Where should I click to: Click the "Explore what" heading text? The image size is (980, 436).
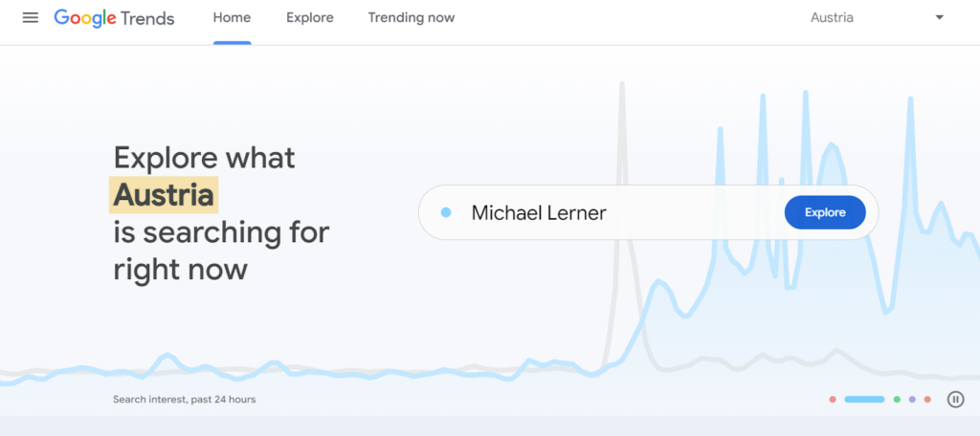204,157
